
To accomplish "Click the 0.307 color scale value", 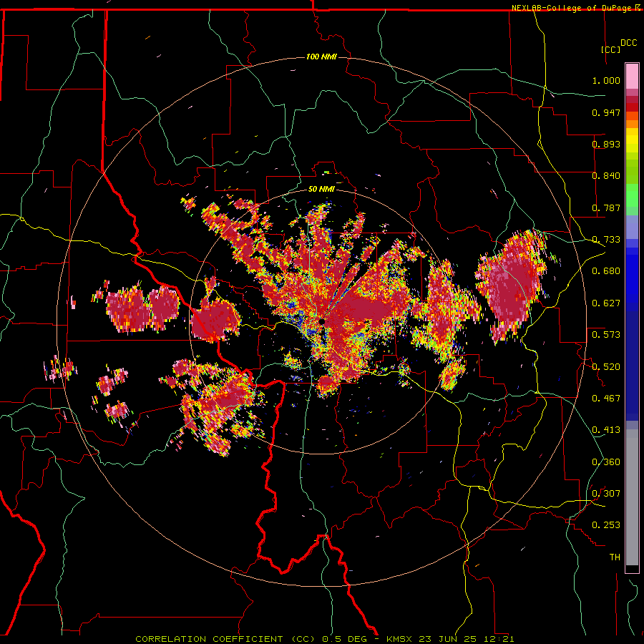I will coord(606,494).
